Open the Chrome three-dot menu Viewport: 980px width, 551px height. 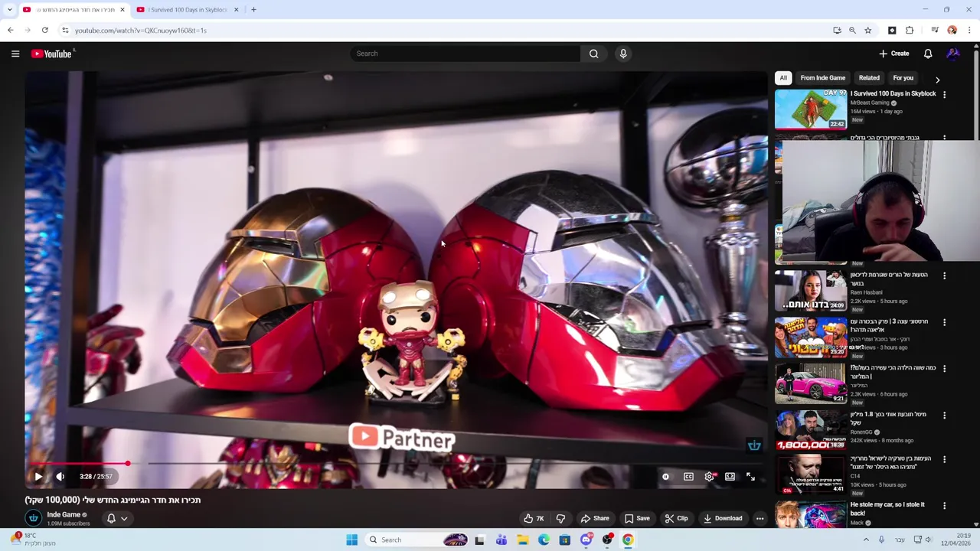pyautogui.click(x=970, y=31)
